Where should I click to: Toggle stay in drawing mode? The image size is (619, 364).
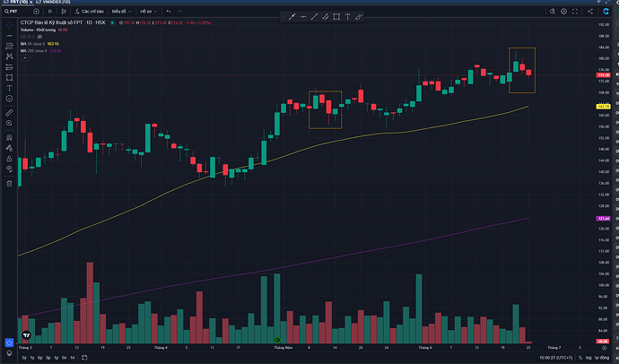tap(9, 148)
